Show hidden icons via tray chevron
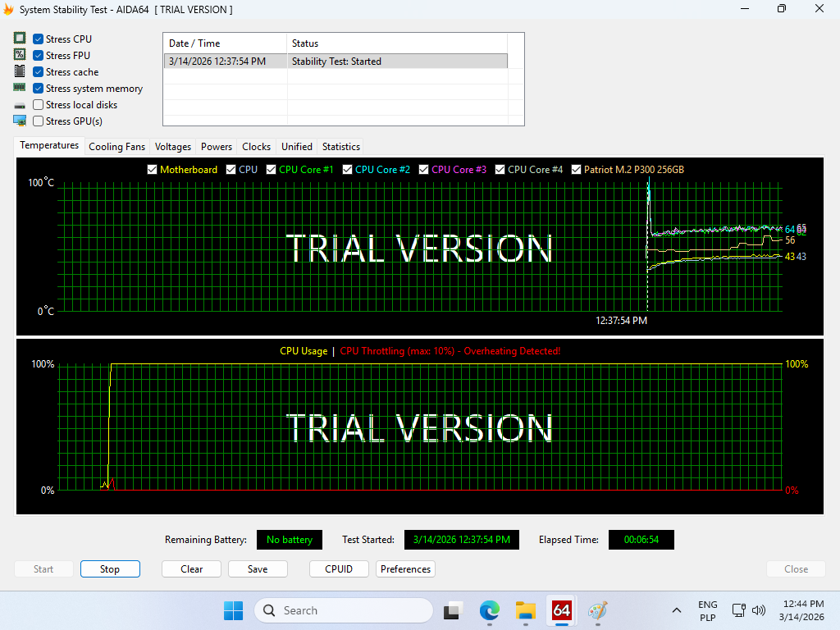This screenshot has height=630, width=840. (677, 610)
